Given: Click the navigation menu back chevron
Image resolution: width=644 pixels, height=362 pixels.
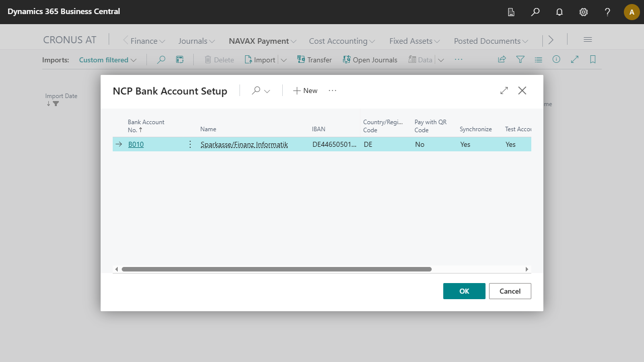Looking at the screenshot, I should 126,40.
